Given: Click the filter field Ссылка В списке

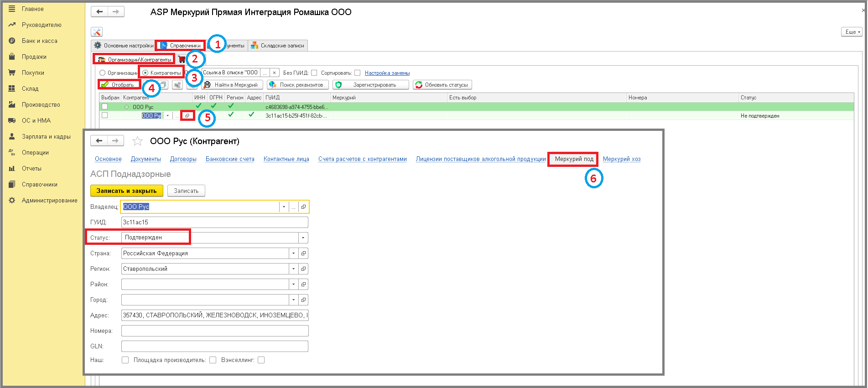Looking at the screenshot, I should tap(230, 72).
